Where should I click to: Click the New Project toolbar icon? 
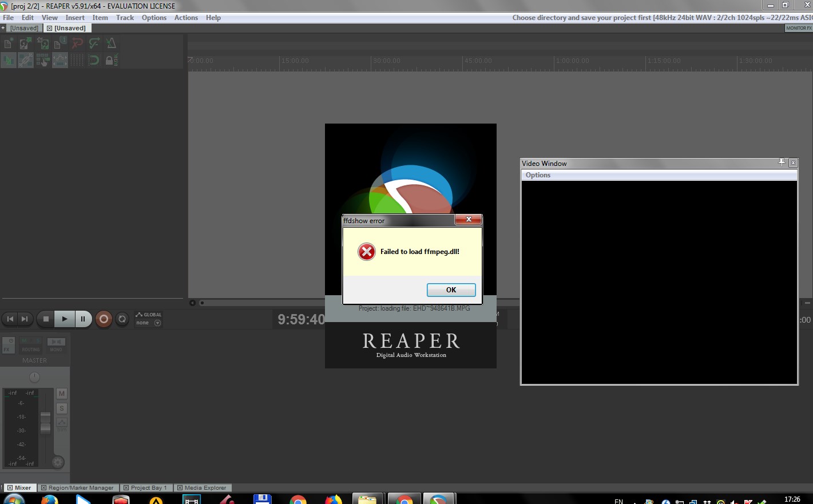[x=9, y=43]
